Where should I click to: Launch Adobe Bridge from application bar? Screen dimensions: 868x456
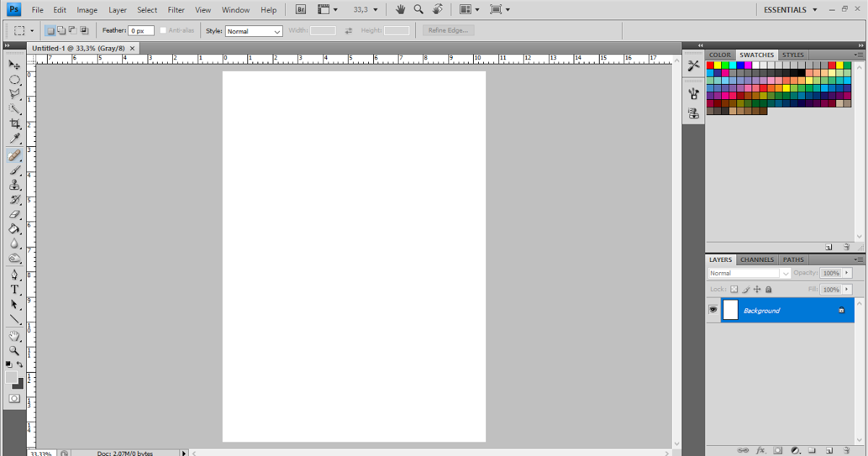click(301, 9)
